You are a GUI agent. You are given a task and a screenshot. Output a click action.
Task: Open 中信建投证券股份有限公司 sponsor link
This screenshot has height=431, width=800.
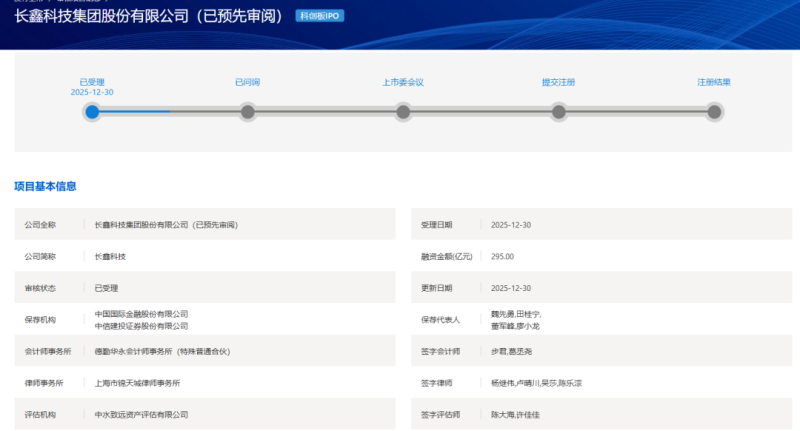[141, 326]
